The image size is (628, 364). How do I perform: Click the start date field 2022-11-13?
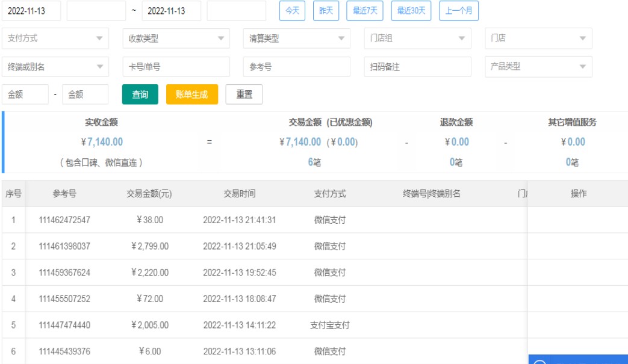(31, 11)
